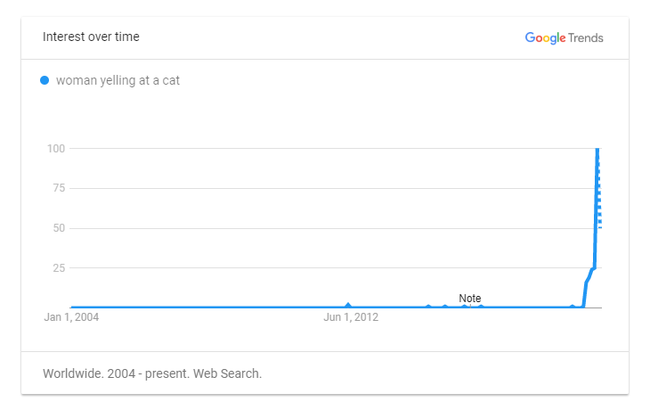Click the Jun 1, 2012 axis label

click(351, 317)
